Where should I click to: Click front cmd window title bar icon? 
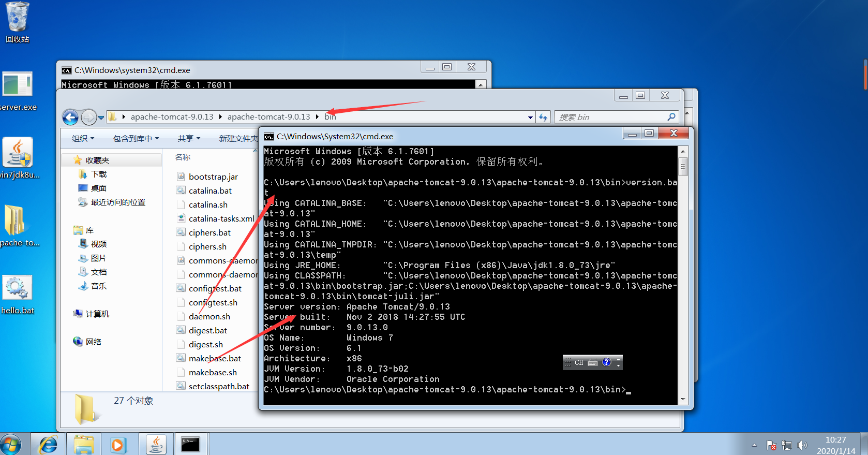click(269, 136)
